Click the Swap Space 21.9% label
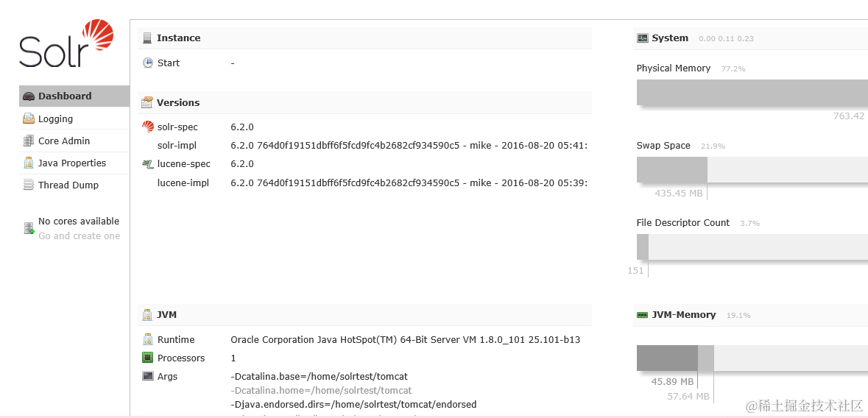The height and width of the screenshot is (418, 868). point(713,146)
